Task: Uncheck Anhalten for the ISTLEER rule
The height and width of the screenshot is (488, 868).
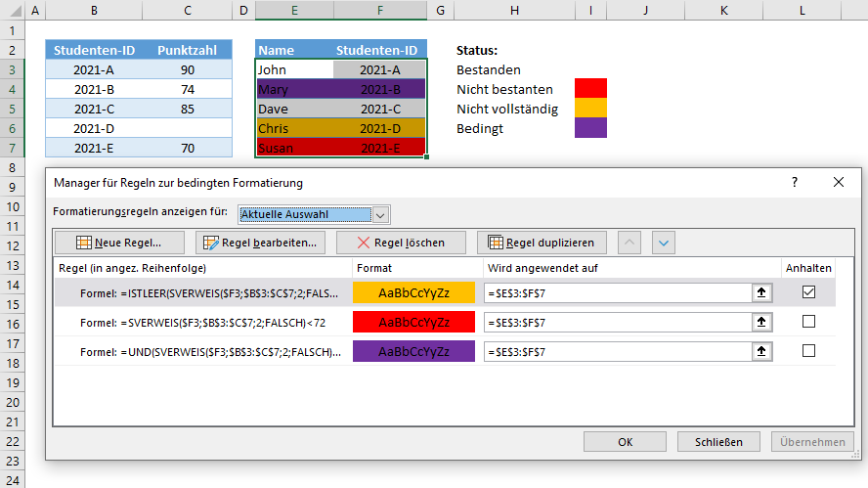Action: tap(808, 291)
